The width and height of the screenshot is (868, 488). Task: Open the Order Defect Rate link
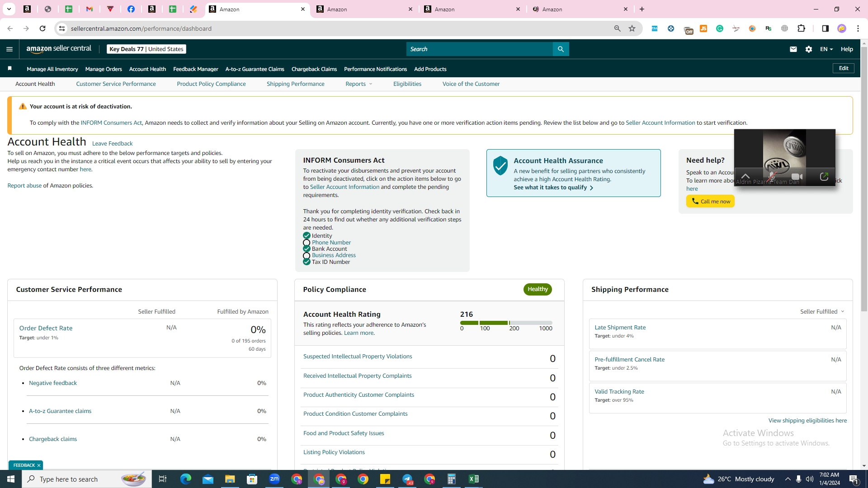click(46, 328)
